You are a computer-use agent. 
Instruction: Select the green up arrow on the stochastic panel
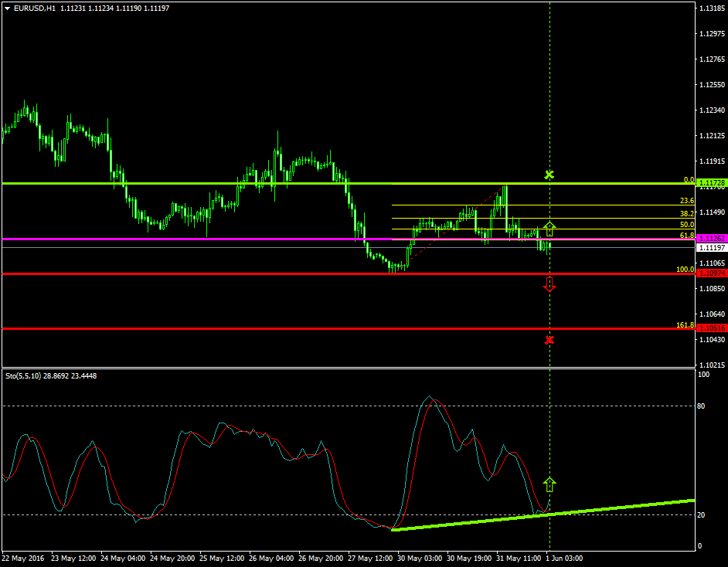click(549, 485)
